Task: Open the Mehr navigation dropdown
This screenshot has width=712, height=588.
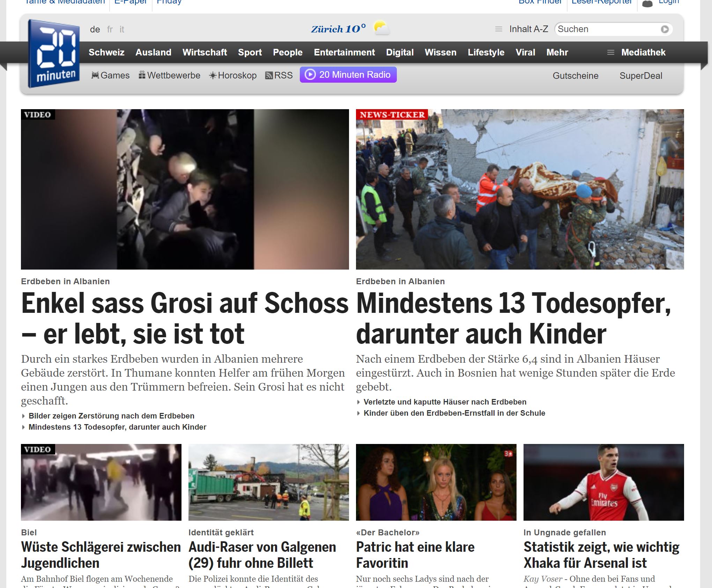Action: 557,52
